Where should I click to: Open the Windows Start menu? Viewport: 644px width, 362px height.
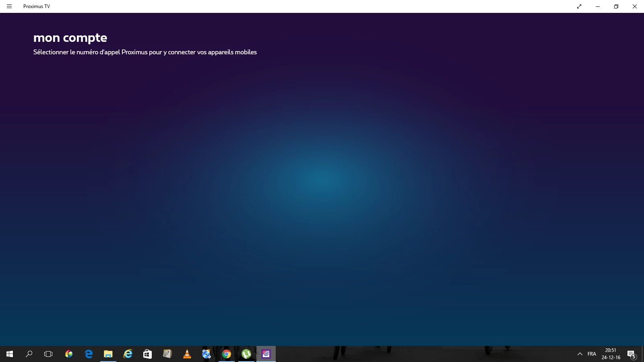[x=10, y=354]
